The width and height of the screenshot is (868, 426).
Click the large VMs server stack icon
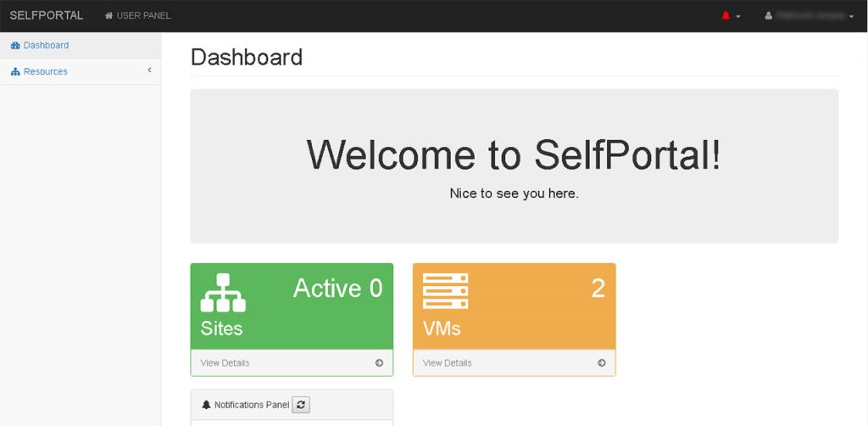coord(446,291)
